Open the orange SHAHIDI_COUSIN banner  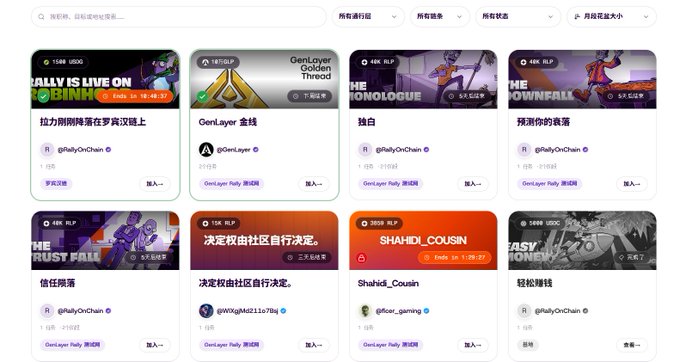pyautogui.click(x=423, y=241)
